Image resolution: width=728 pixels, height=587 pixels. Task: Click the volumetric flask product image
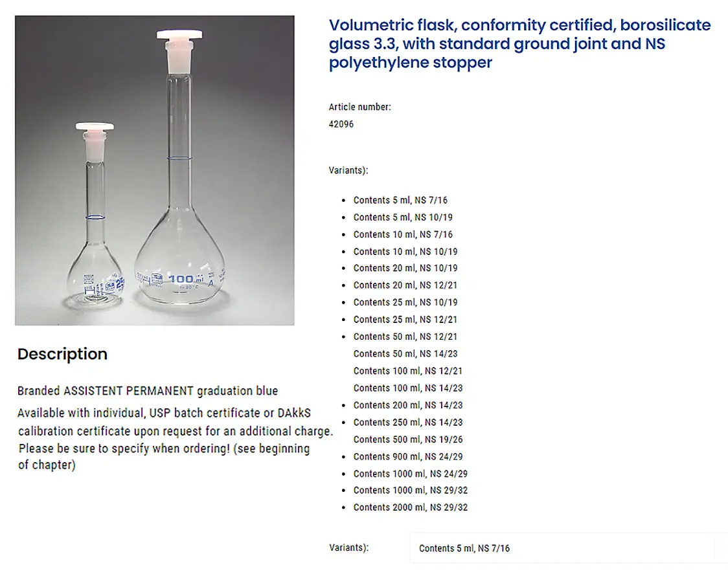(x=155, y=170)
